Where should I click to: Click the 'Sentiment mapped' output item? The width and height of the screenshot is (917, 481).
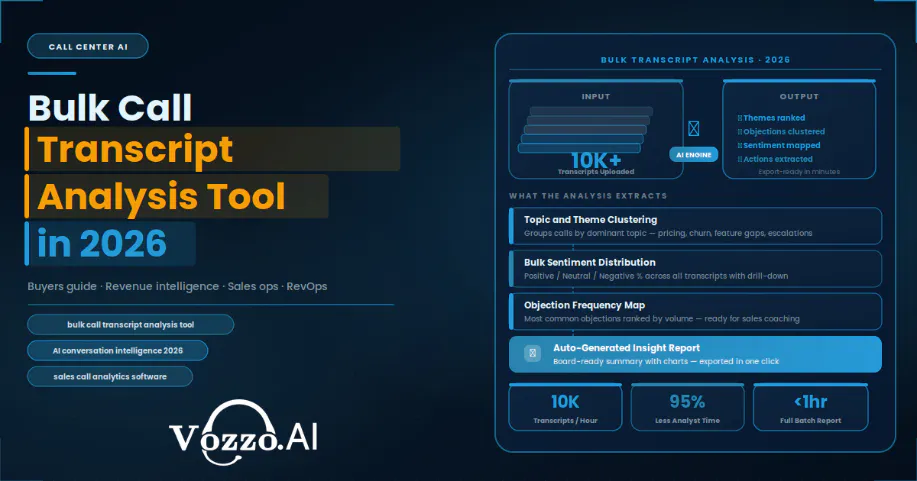coord(779,145)
